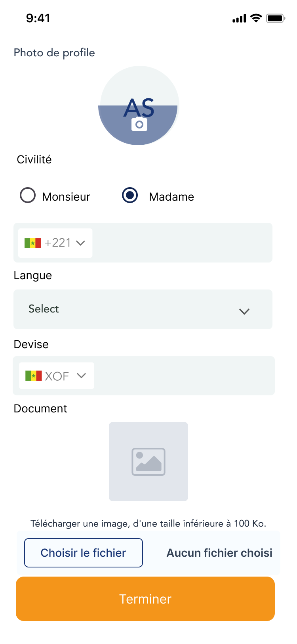297x644 pixels.
Task: Click the document image placeholder icon
Action: [x=148, y=462]
